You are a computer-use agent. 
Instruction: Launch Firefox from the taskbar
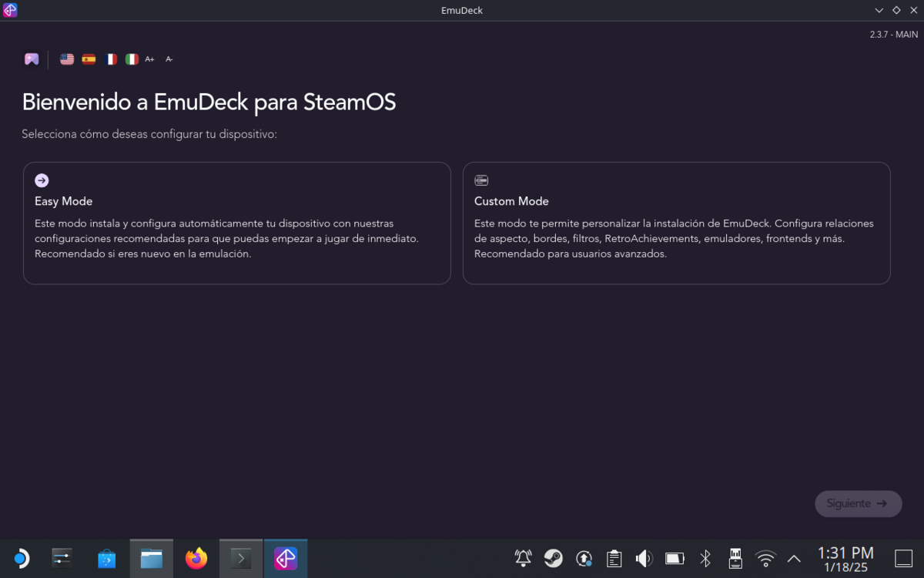[x=196, y=559]
